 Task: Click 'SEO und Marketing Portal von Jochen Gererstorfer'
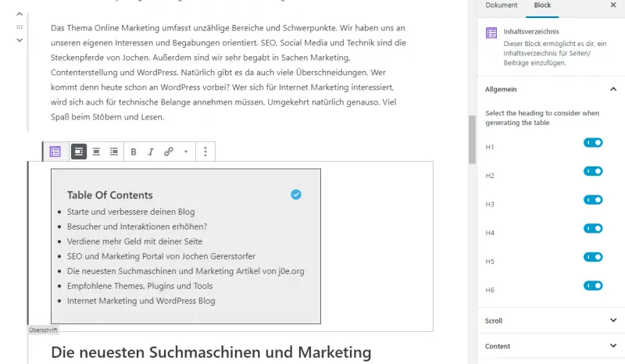click(161, 256)
